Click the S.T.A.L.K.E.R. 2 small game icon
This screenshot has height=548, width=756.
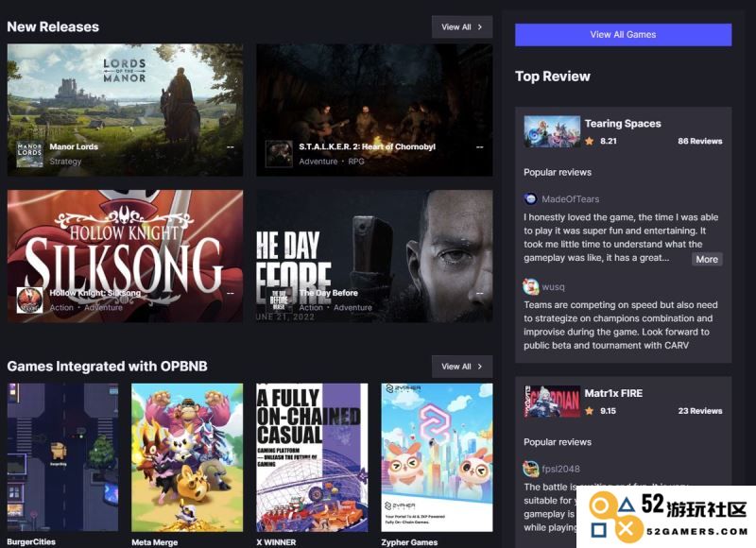[x=279, y=154]
